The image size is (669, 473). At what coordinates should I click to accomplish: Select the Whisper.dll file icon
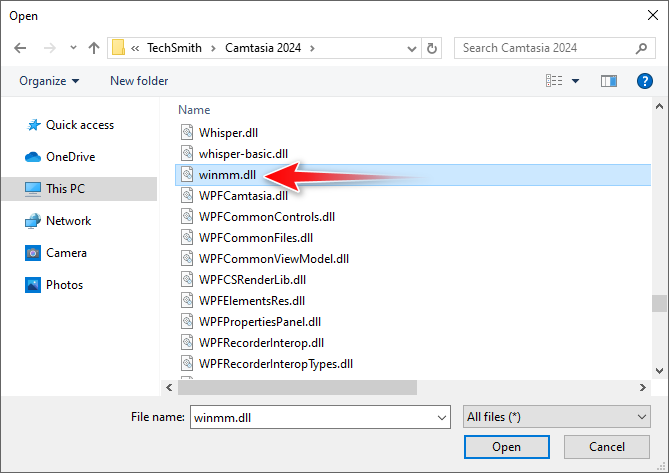187,132
